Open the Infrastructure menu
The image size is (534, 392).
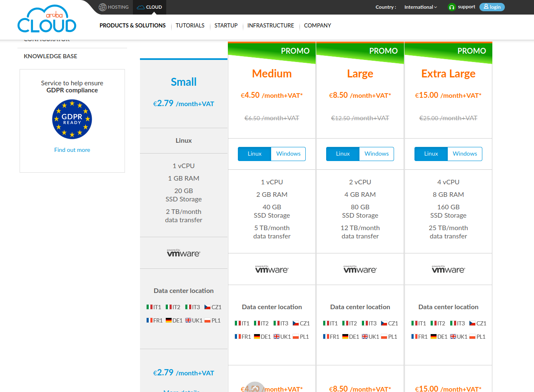pos(271,25)
